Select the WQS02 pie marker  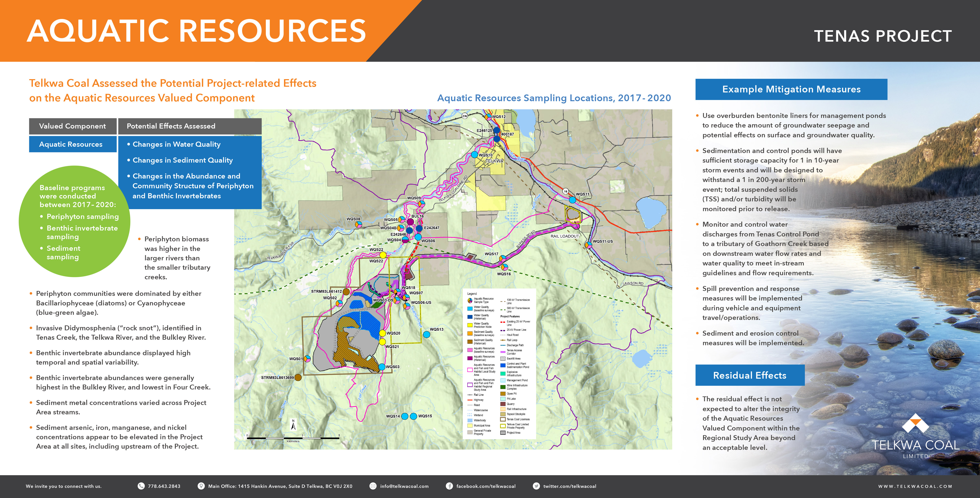click(339, 303)
